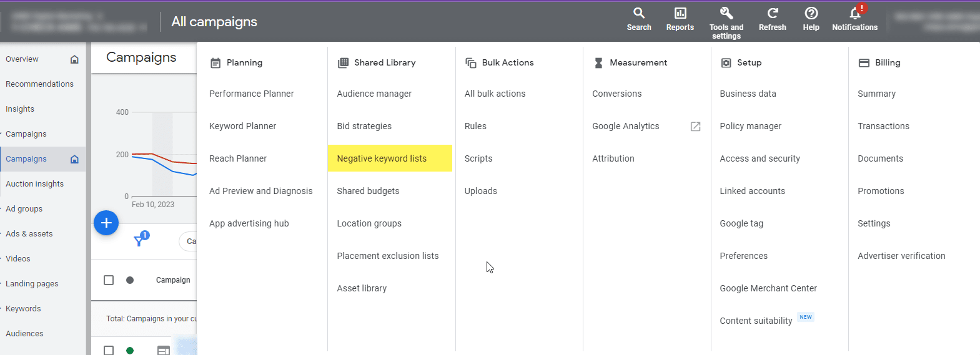Click Measurement hourglass icon
Viewport: 980px width, 355px height.
click(x=598, y=63)
